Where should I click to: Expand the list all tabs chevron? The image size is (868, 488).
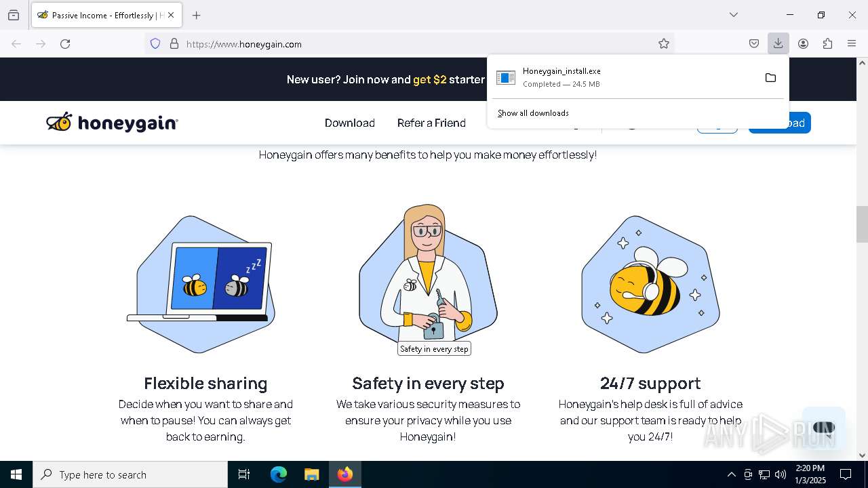734,15
